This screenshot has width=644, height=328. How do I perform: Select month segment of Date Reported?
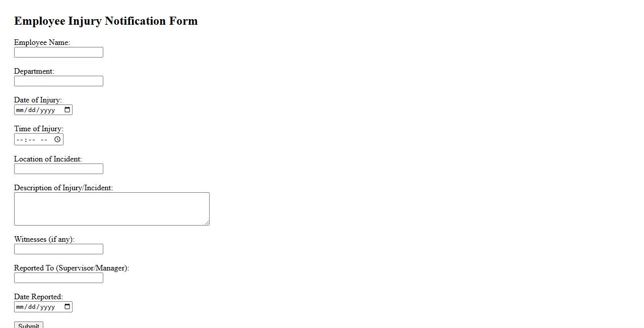pos(20,307)
